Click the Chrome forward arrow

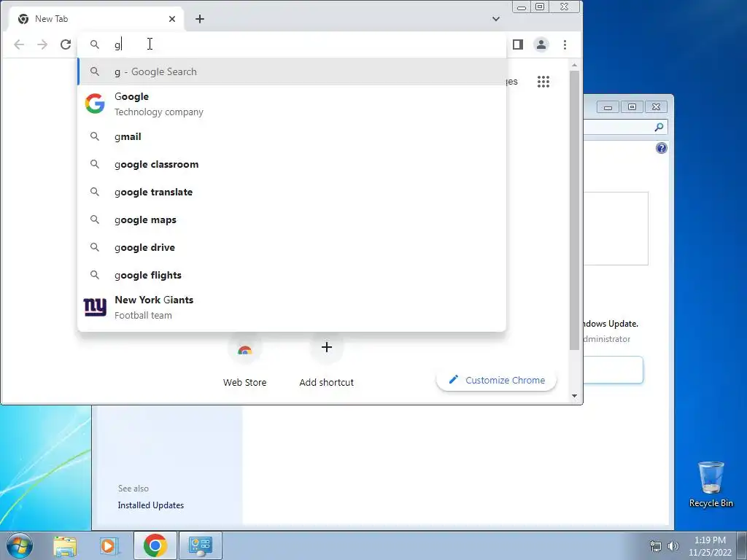[x=42, y=44]
